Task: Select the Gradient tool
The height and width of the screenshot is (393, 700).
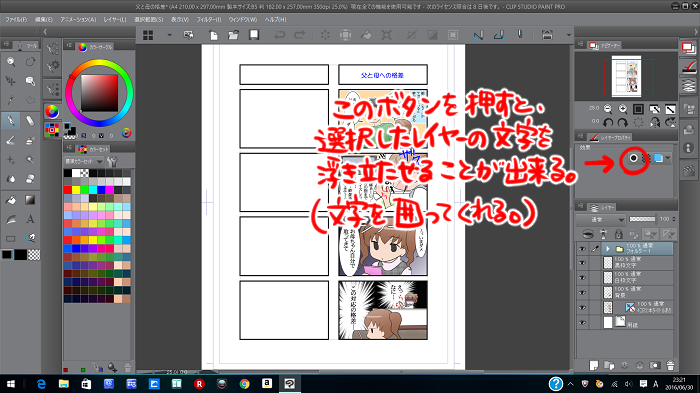Action: pos(30,200)
